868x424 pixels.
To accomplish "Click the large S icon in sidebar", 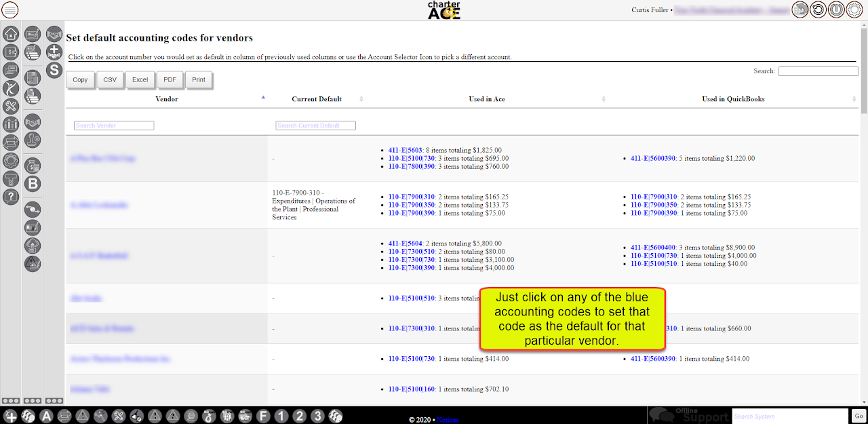I will (x=54, y=69).
